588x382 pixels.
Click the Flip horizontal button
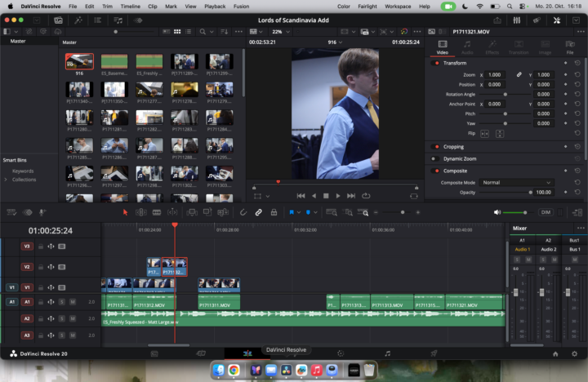click(x=484, y=134)
